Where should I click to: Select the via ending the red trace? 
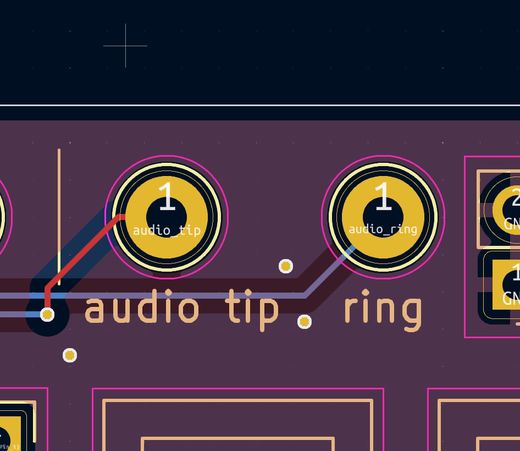point(47,314)
